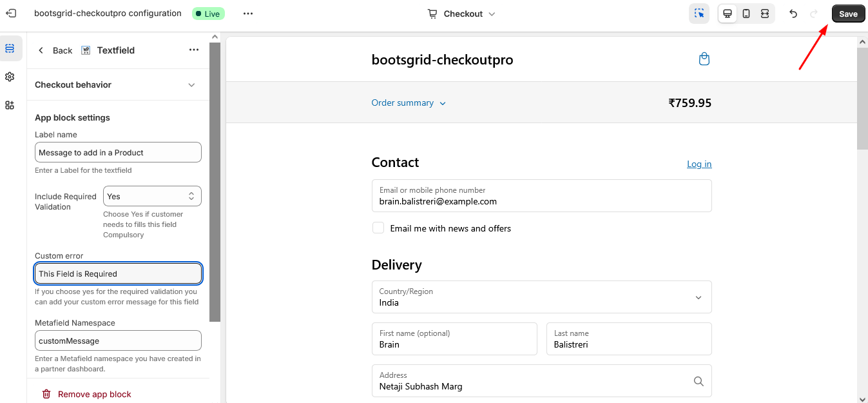The width and height of the screenshot is (868, 403).
Task: Click the Log in link
Action: pos(699,164)
